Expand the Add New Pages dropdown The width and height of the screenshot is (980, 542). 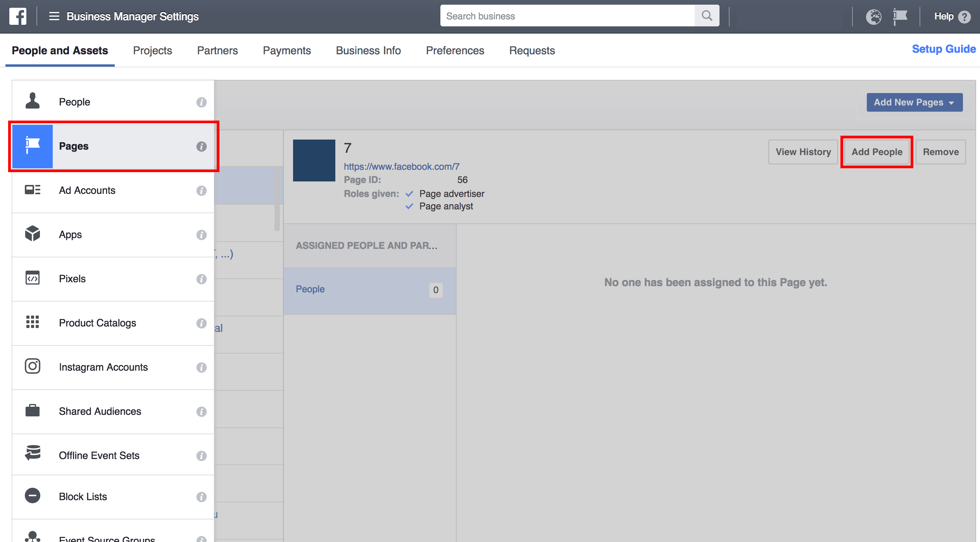(914, 102)
